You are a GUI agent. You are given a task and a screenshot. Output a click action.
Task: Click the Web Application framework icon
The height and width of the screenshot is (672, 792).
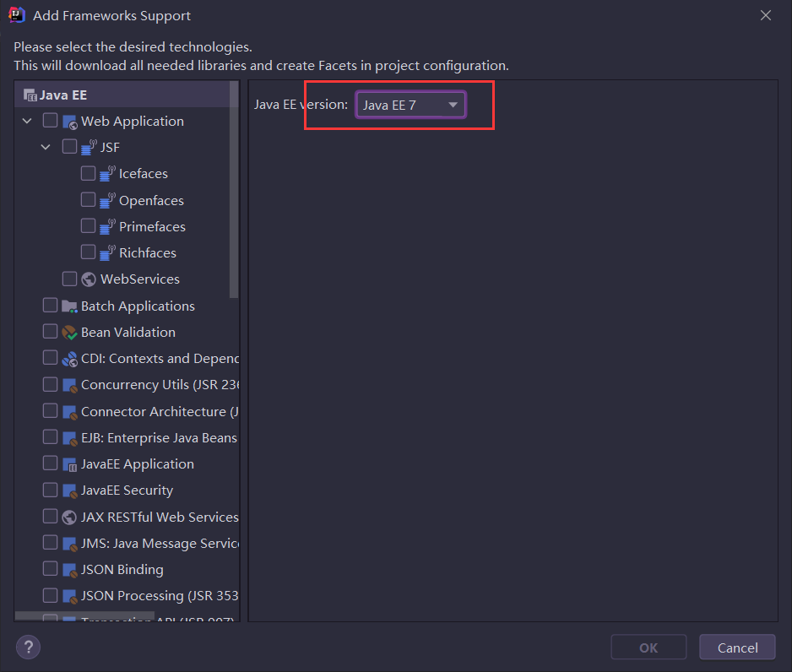(70, 122)
